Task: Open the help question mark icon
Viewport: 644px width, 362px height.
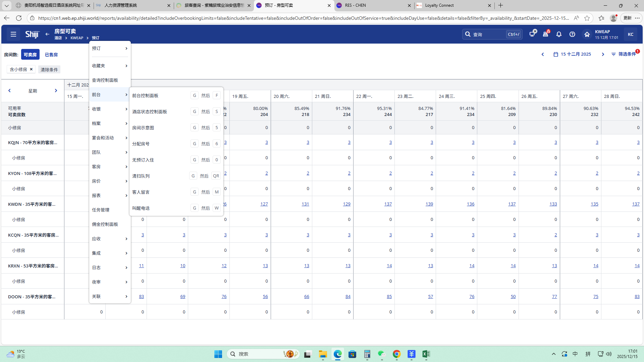Action: (x=572, y=34)
